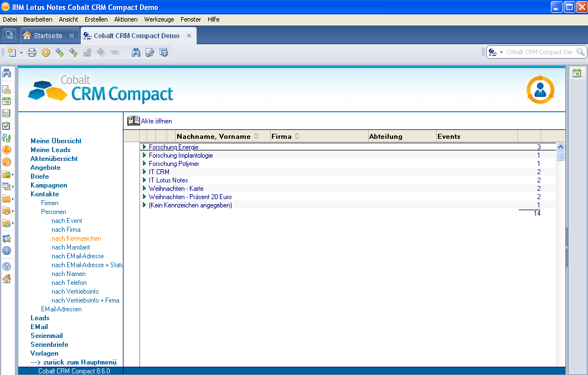The image size is (588, 375).
Task: Open the dropdown arrow beside new document icon
Action: (22, 53)
